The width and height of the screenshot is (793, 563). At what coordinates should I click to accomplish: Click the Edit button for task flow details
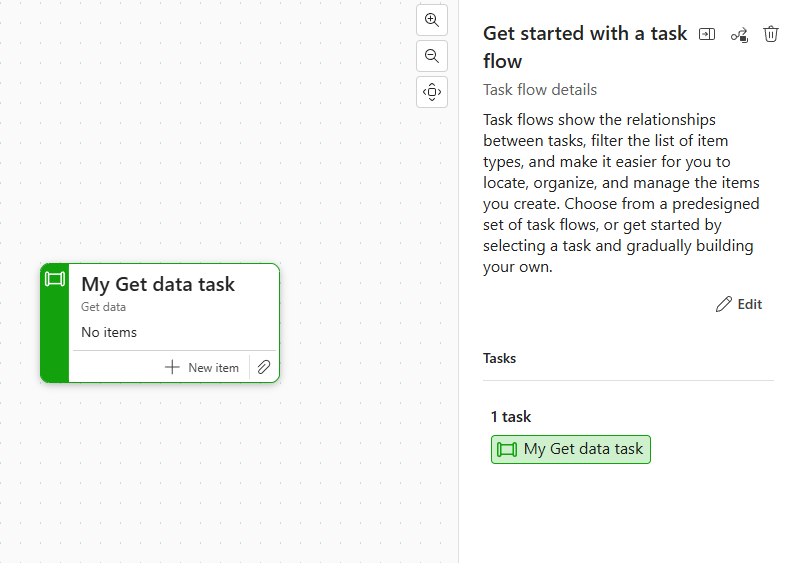pyautogui.click(x=739, y=304)
